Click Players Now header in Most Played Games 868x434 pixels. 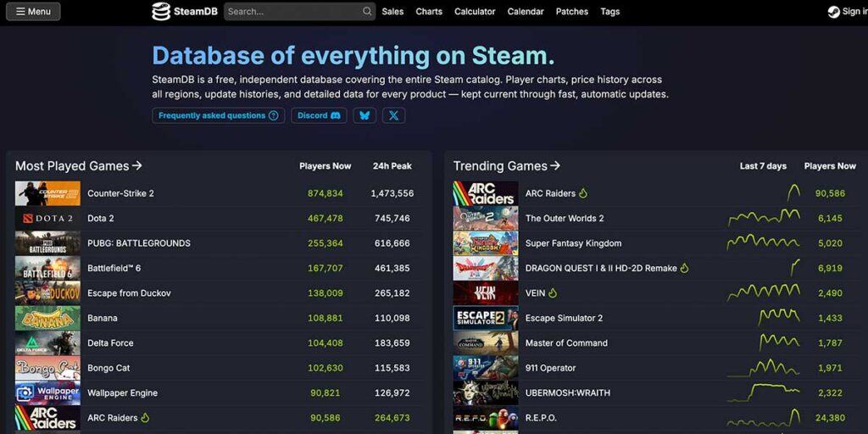(325, 165)
